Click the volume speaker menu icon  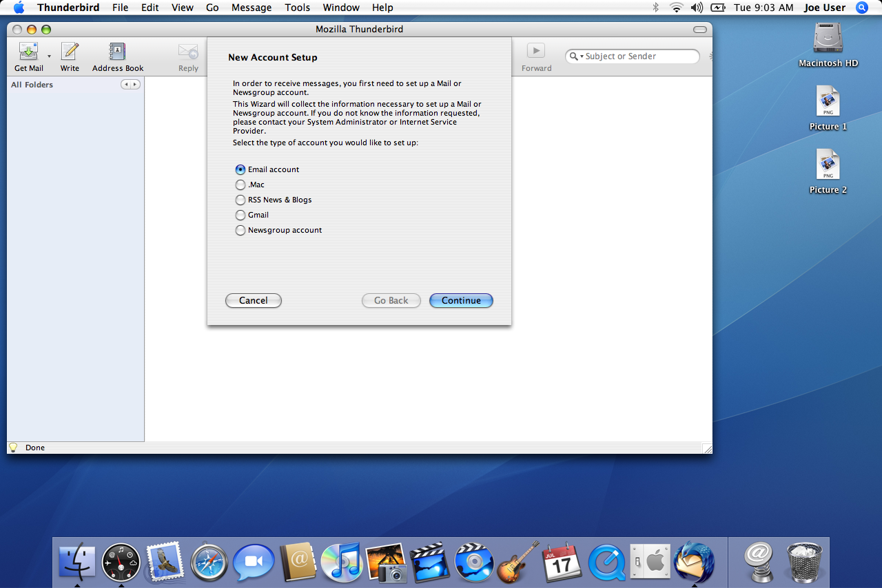(697, 8)
